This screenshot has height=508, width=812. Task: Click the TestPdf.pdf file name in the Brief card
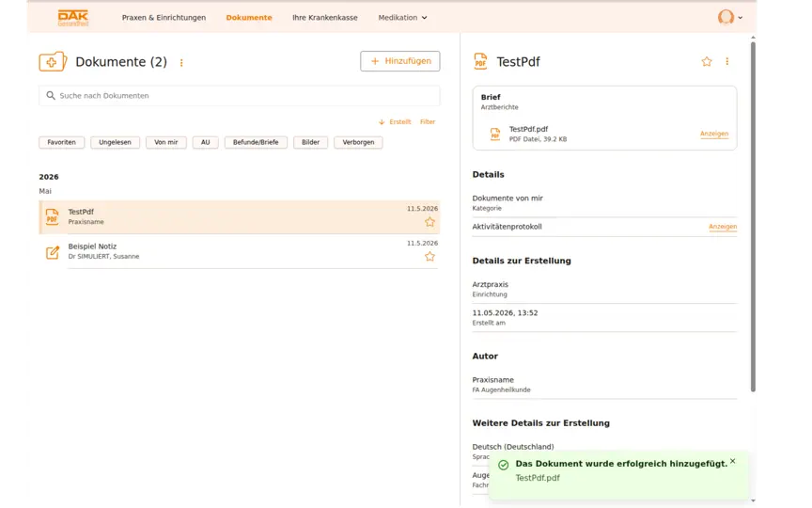click(x=528, y=129)
